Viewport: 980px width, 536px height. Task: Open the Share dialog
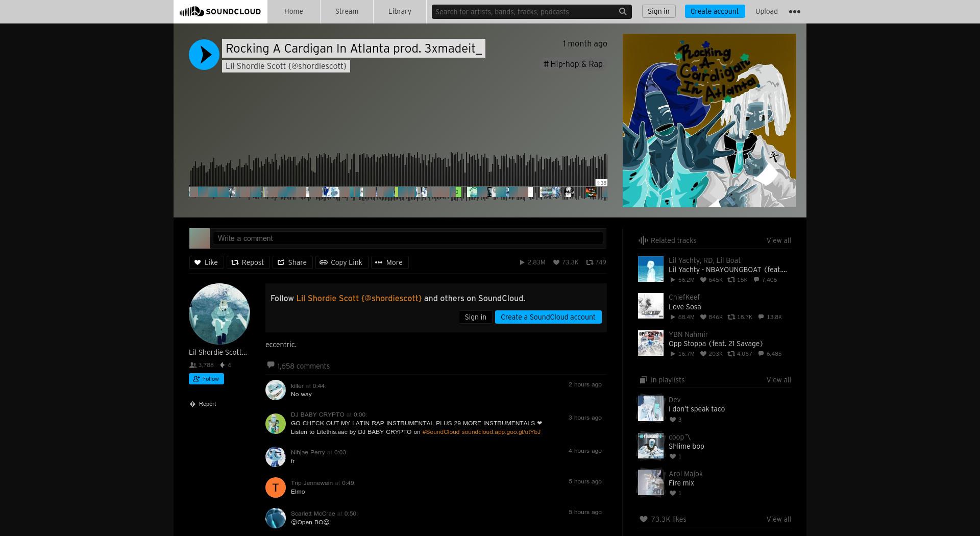click(x=292, y=262)
